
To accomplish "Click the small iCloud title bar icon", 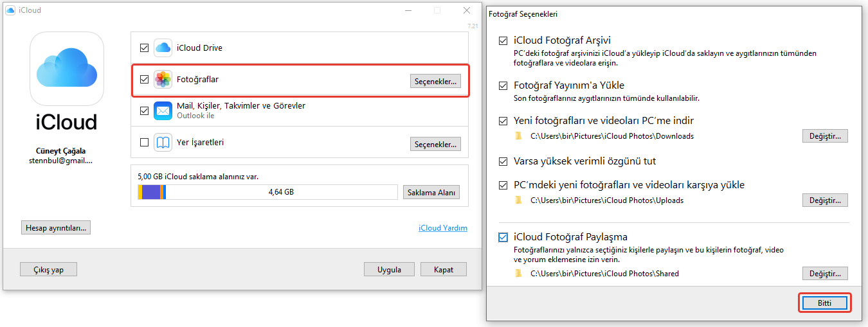I will [10, 11].
